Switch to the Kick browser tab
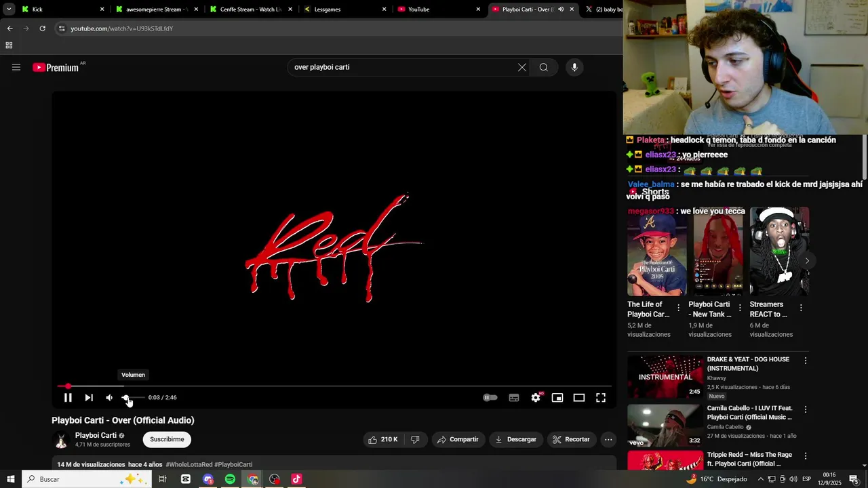This screenshot has height=488, width=868. (61, 9)
